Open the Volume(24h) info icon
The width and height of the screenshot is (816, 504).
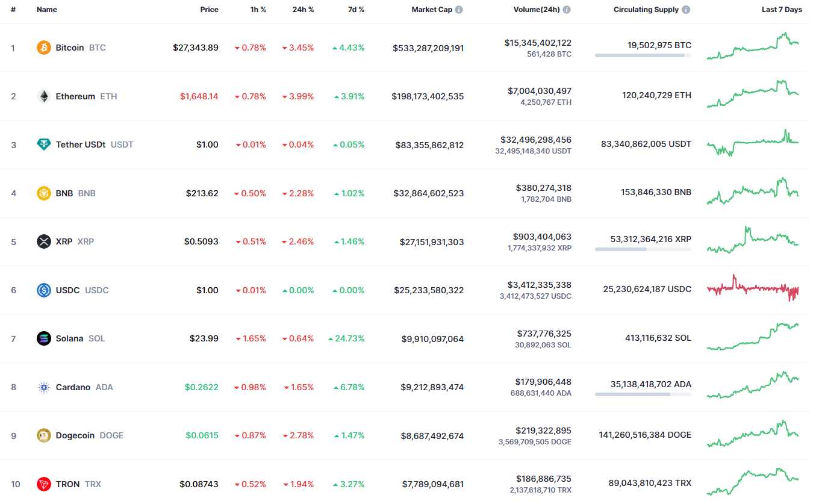567,10
